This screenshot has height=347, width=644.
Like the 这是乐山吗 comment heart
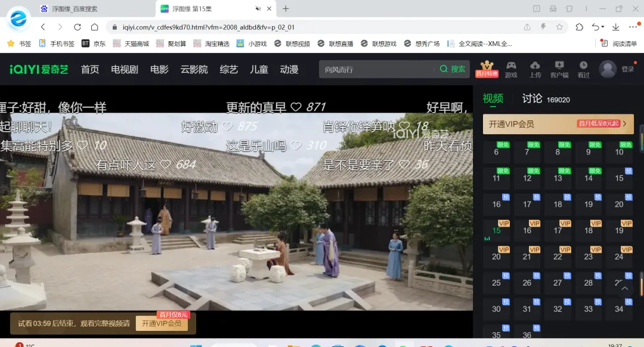click(x=296, y=145)
